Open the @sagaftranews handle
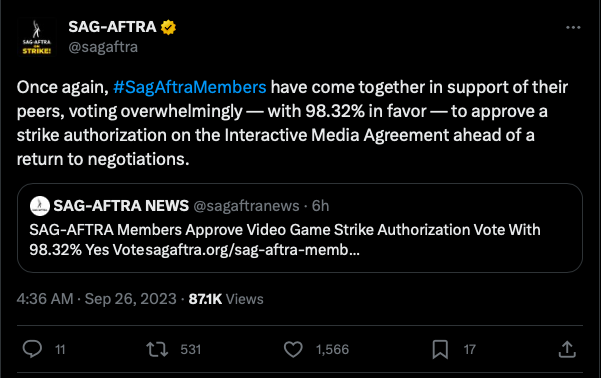601x378 pixels. click(246, 206)
